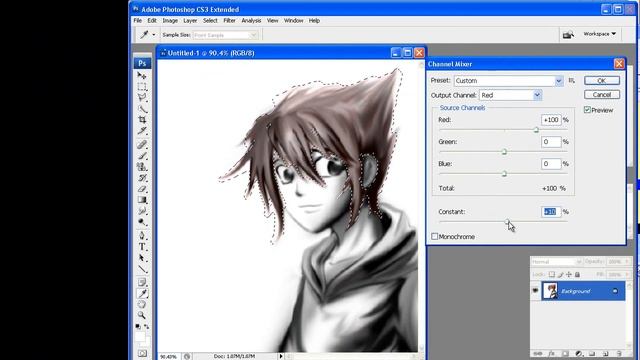Open the Analysis menu
640x360 pixels.
coord(251,20)
